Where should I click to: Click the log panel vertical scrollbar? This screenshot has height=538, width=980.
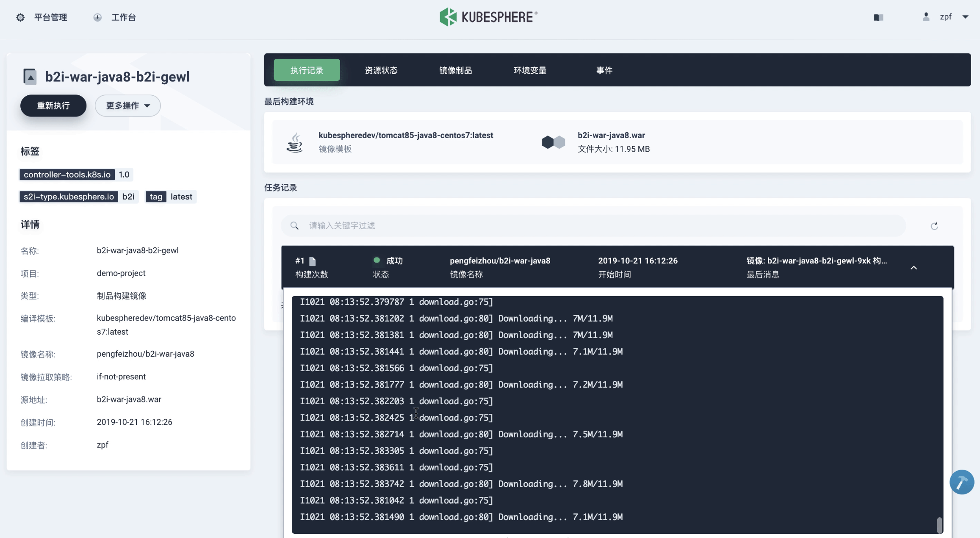pyautogui.click(x=939, y=524)
